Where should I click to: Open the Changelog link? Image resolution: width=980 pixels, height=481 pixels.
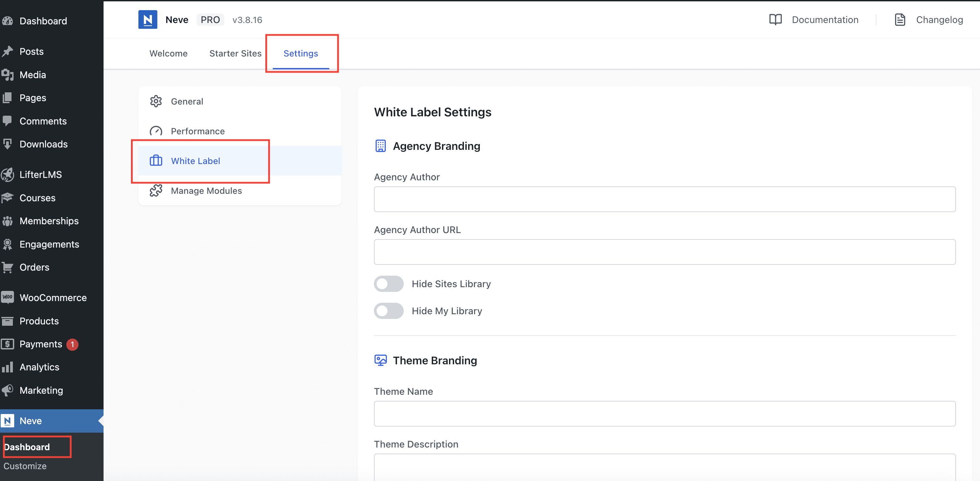(939, 19)
